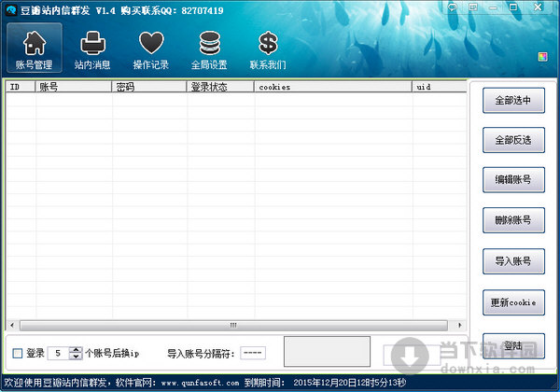
Task: Go to the 全局设置 tab
Action: [209, 49]
